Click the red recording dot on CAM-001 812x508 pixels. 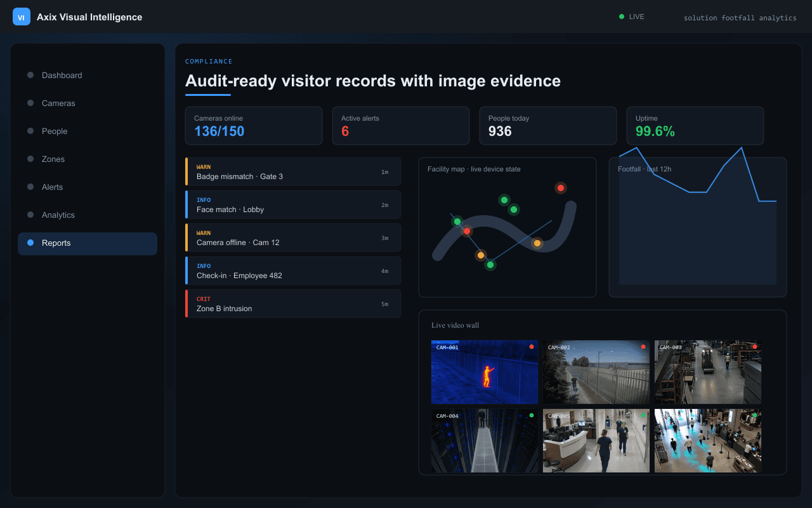coord(532,347)
